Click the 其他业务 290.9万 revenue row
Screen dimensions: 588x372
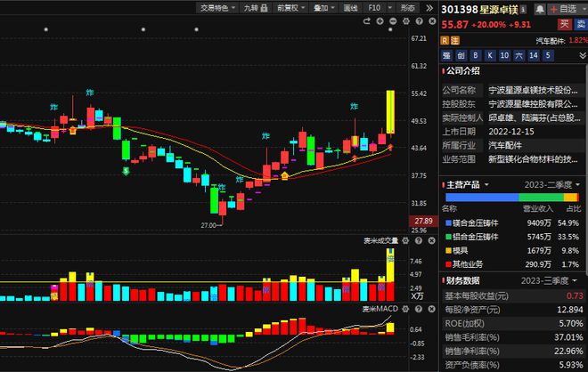click(x=512, y=264)
